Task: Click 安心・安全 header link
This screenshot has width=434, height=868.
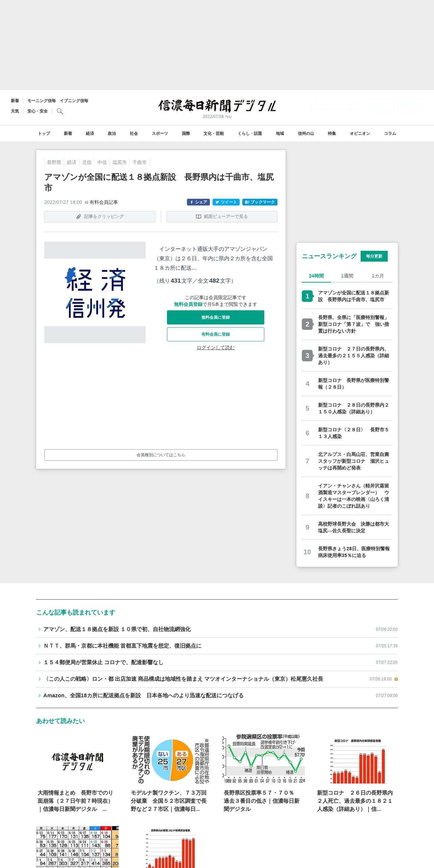Action: point(38,111)
